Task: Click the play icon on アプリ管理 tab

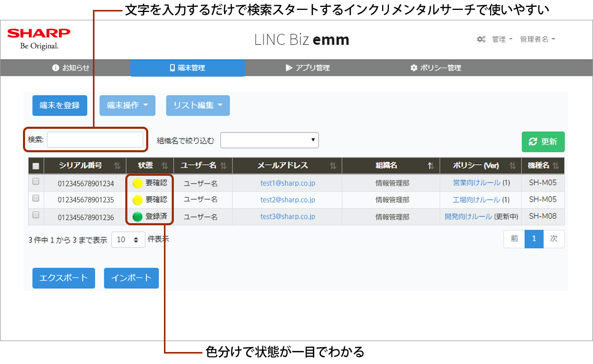Action: coord(289,68)
